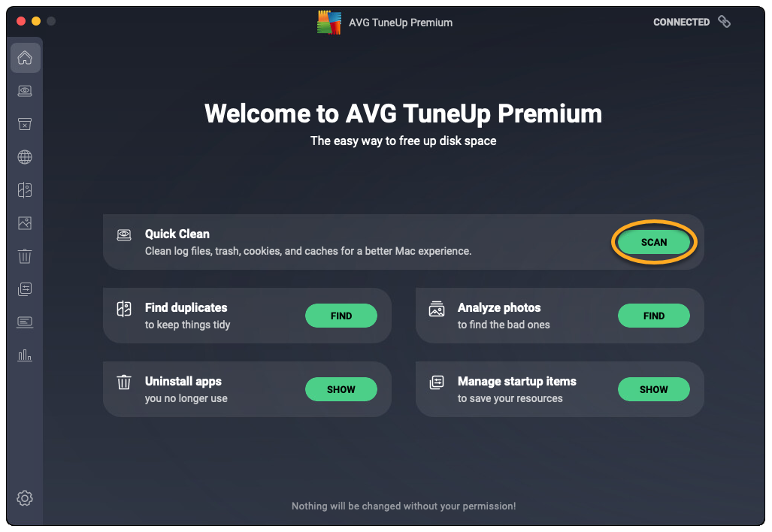Click FIND for Analyze photos

click(x=653, y=316)
